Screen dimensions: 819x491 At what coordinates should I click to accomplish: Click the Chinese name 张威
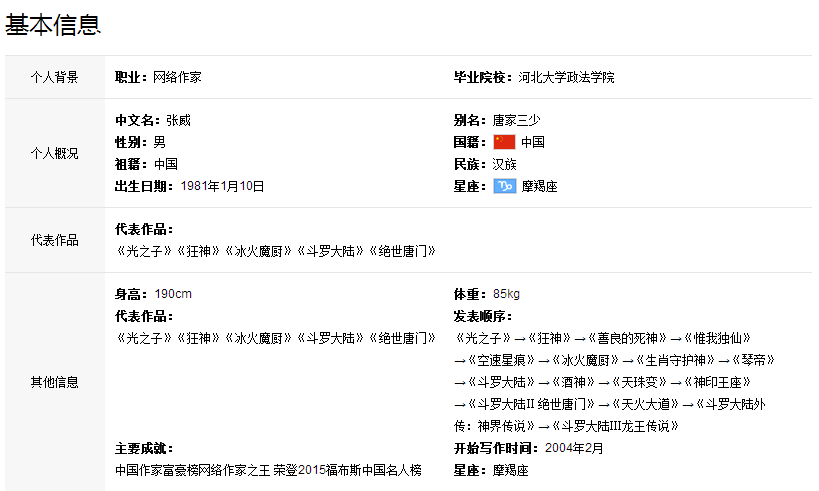[x=178, y=120]
